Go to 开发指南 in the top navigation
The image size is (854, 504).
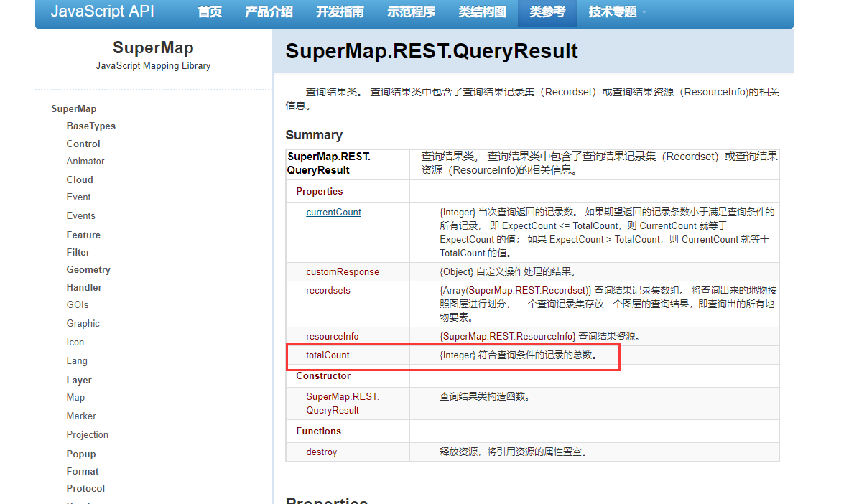(340, 11)
